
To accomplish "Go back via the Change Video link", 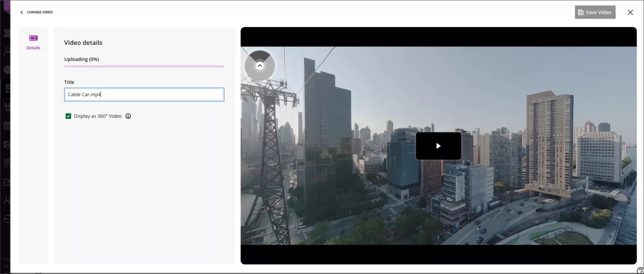I will (x=40, y=12).
